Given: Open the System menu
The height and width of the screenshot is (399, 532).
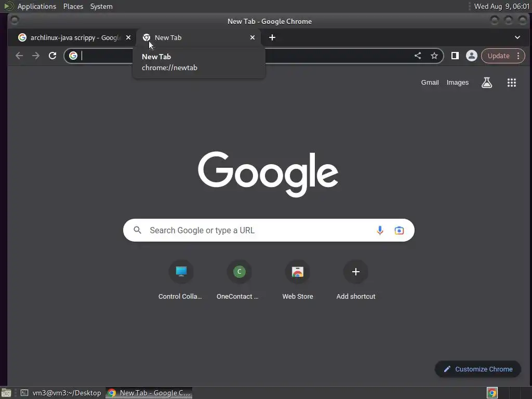Looking at the screenshot, I should (x=101, y=6).
